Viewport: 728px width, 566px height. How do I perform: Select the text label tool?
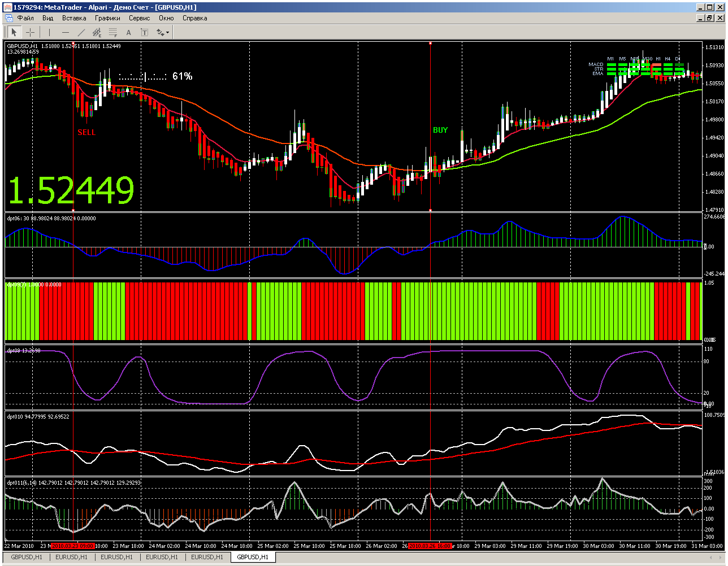(144, 32)
